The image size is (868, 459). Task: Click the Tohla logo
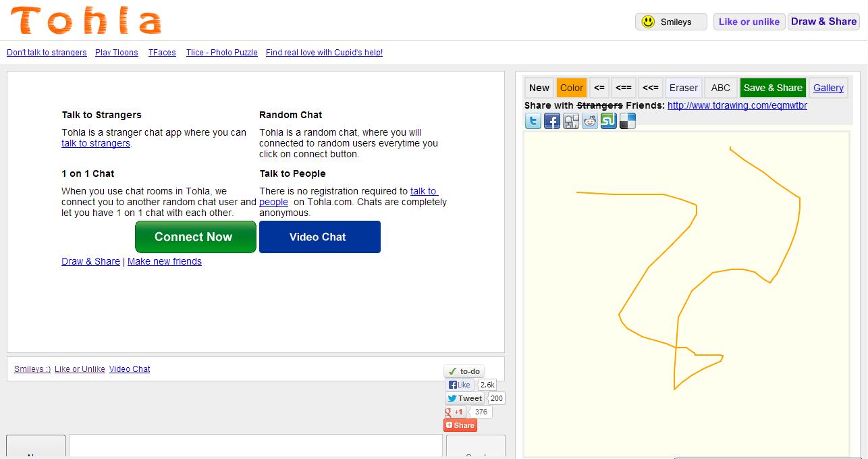(x=86, y=20)
